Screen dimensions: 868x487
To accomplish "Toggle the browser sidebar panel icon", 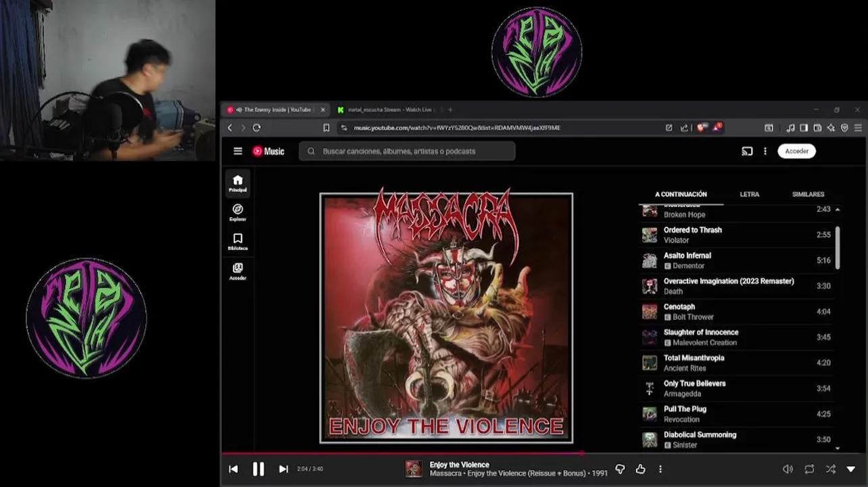I will tap(804, 128).
